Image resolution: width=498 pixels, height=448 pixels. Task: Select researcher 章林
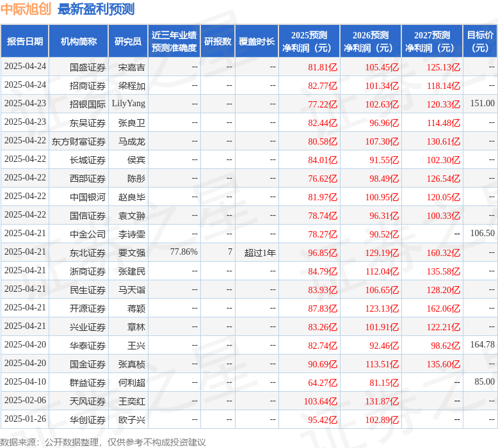tap(136, 327)
